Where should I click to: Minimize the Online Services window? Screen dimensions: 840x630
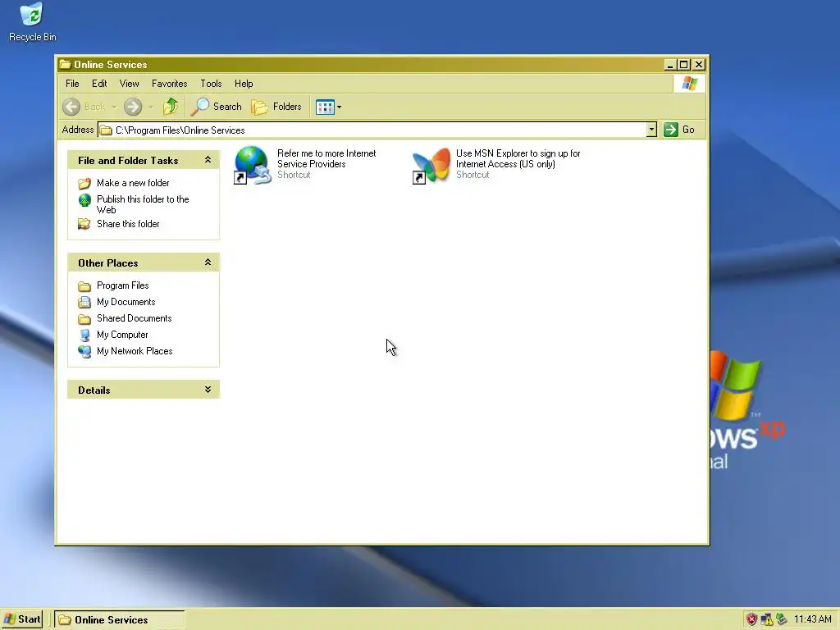coord(669,65)
